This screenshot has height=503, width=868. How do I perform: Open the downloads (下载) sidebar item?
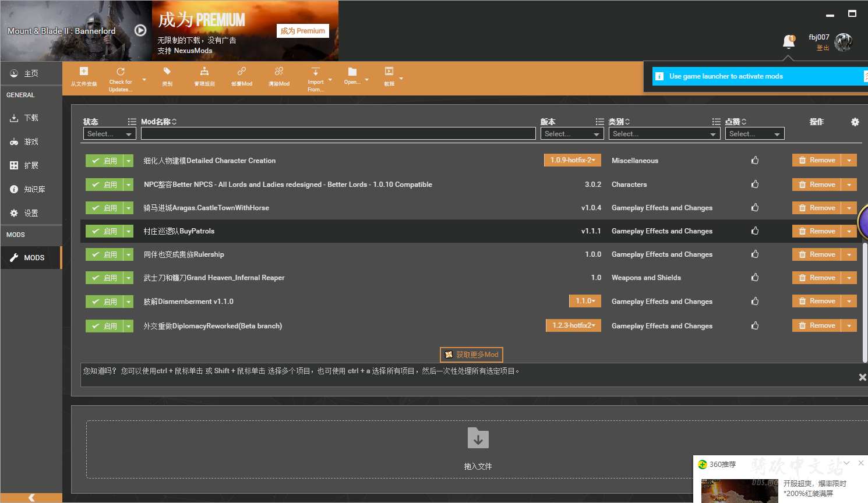(31, 118)
